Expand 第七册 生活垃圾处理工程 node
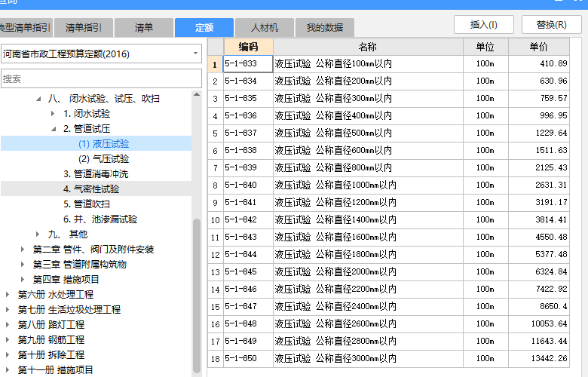This screenshot has height=377, width=588. pos(8,309)
